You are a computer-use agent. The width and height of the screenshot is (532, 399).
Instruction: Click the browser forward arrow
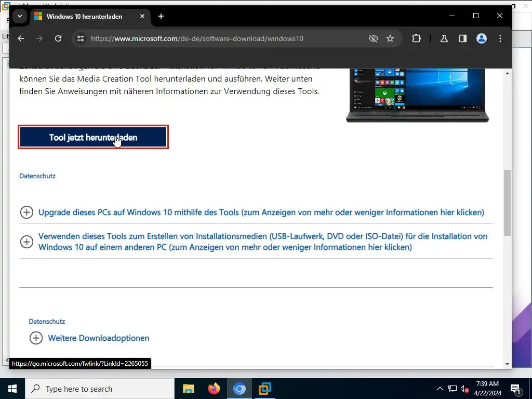click(x=39, y=38)
